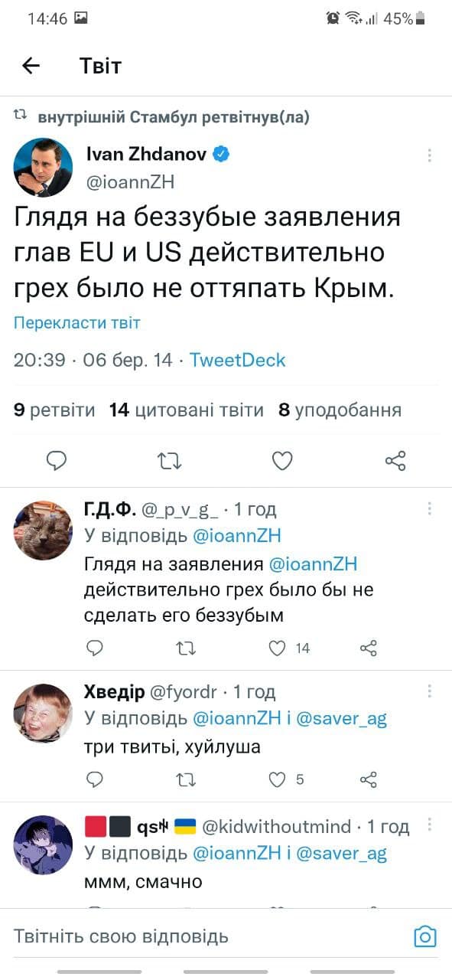Image resolution: width=452 pixels, height=980 pixels.
Task: Open the TweetDeck source link
Action: pos(237,360)
